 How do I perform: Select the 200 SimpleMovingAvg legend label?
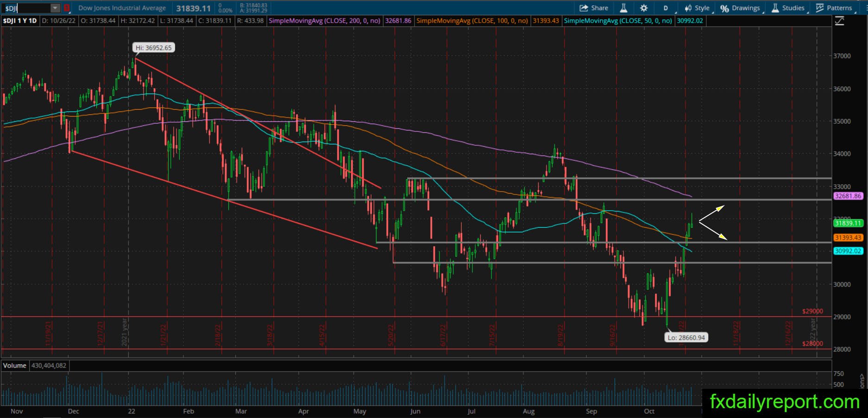tap(325, 21)
